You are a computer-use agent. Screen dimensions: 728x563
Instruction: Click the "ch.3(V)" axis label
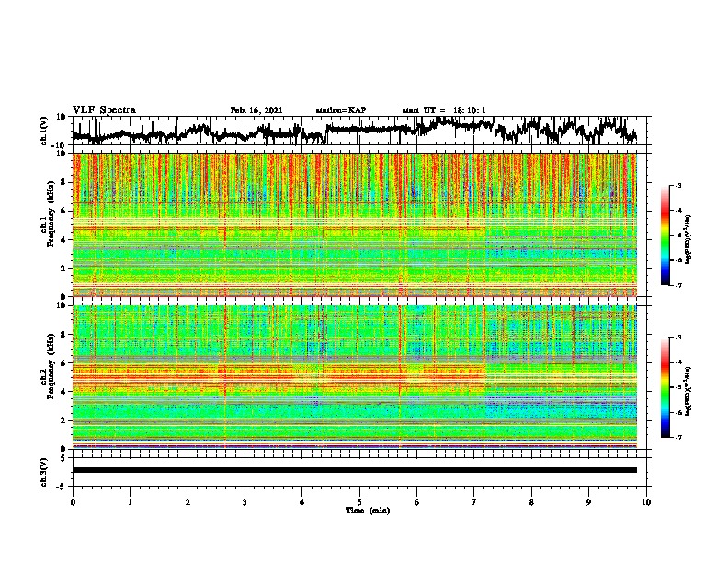tap(44, 472)
